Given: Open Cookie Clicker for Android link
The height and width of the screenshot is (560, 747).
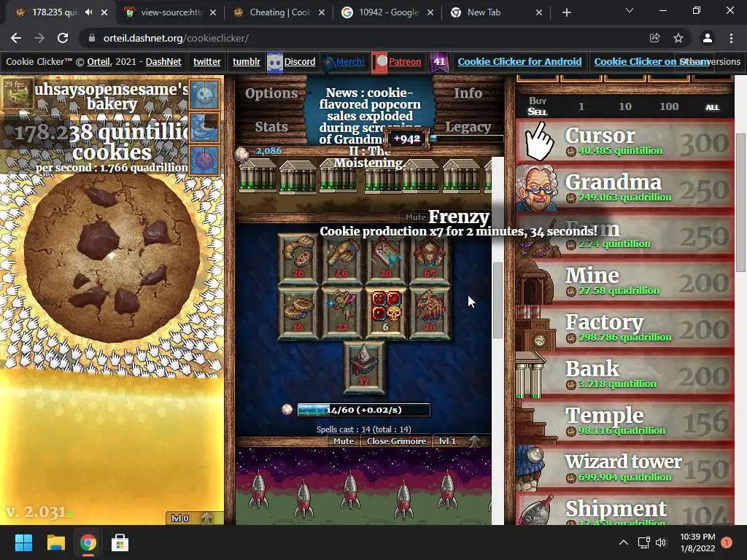Looking at the screenshot, I should coord(519,61).
